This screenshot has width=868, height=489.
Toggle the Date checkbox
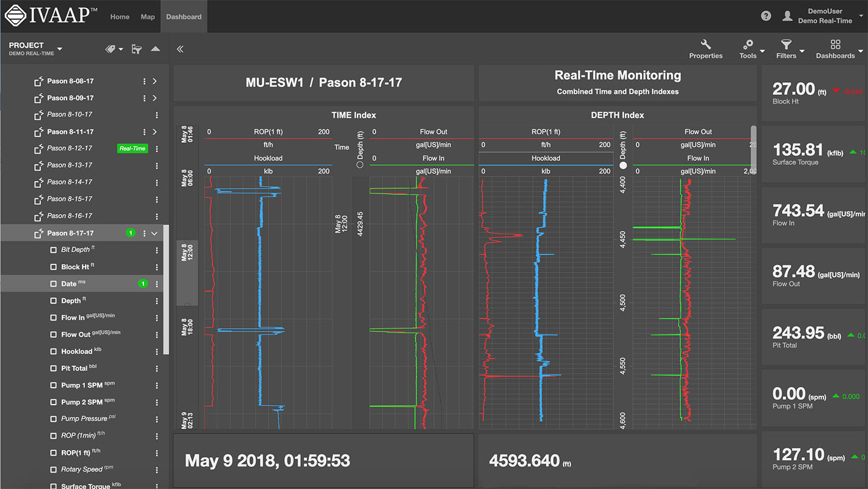click(54, 284)
